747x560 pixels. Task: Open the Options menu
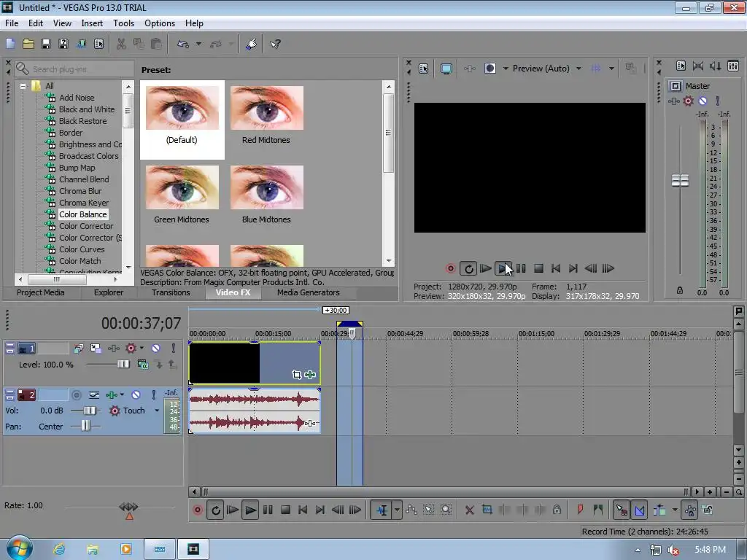tap(160, 23)
